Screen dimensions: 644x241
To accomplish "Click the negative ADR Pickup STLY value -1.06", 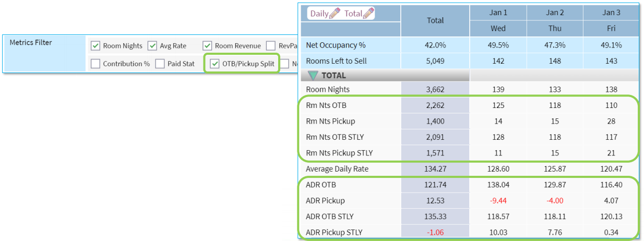I will pos(435,232).
